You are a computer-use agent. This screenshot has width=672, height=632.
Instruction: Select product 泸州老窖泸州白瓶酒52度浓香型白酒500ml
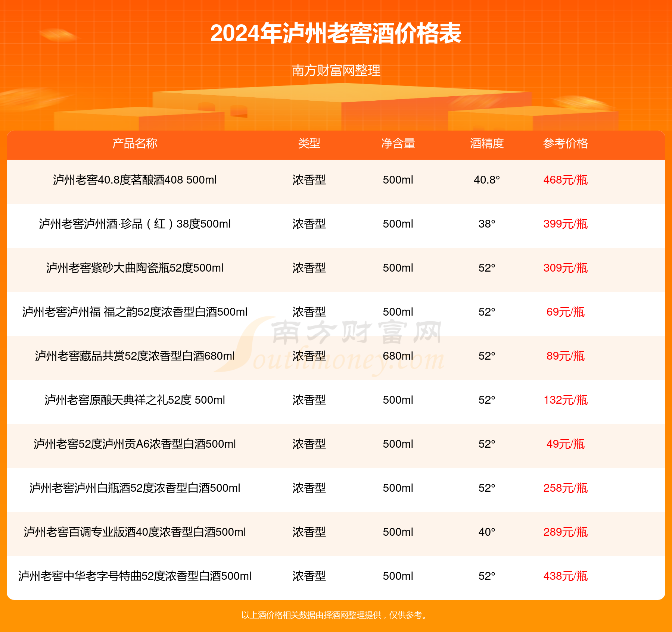point(135,488)
